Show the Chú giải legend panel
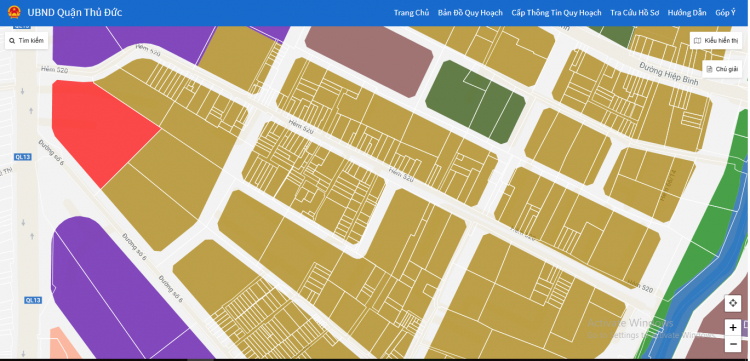 point(722,69)
